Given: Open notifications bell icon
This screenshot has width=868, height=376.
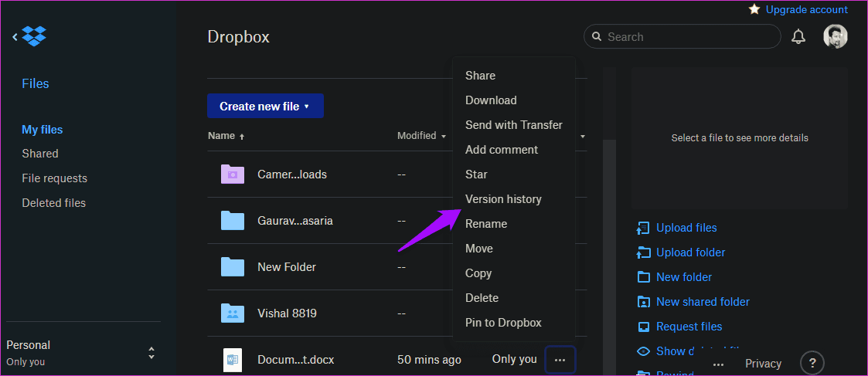Looking at the screenshot, I should click(x=798, y=37).
